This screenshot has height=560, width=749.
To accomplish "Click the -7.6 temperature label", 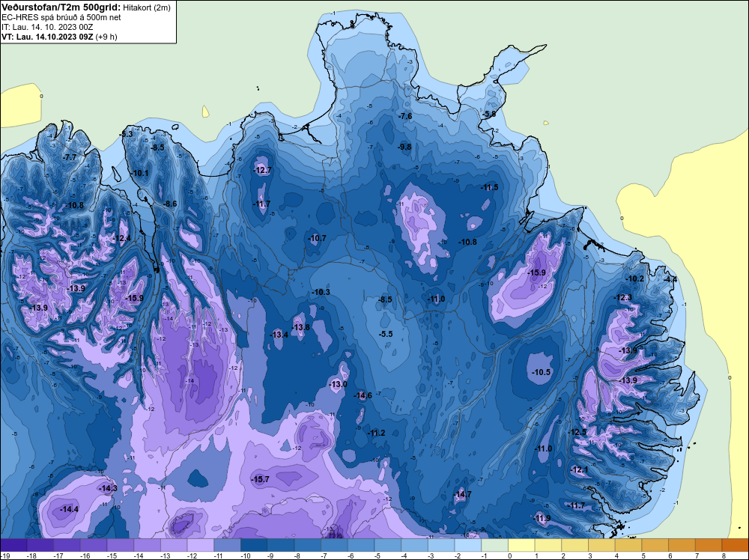I will 405,117.
